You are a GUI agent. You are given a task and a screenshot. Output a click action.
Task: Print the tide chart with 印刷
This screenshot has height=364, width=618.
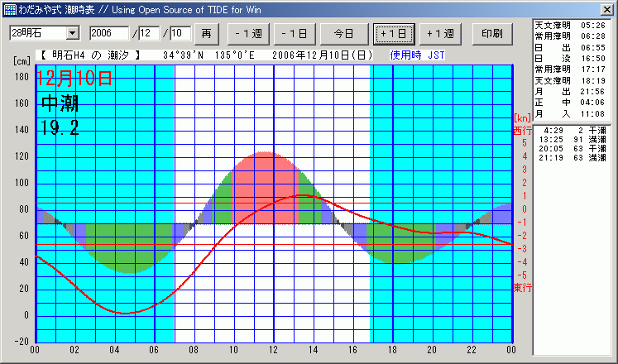pyautogui.click(x=491, y=34)
